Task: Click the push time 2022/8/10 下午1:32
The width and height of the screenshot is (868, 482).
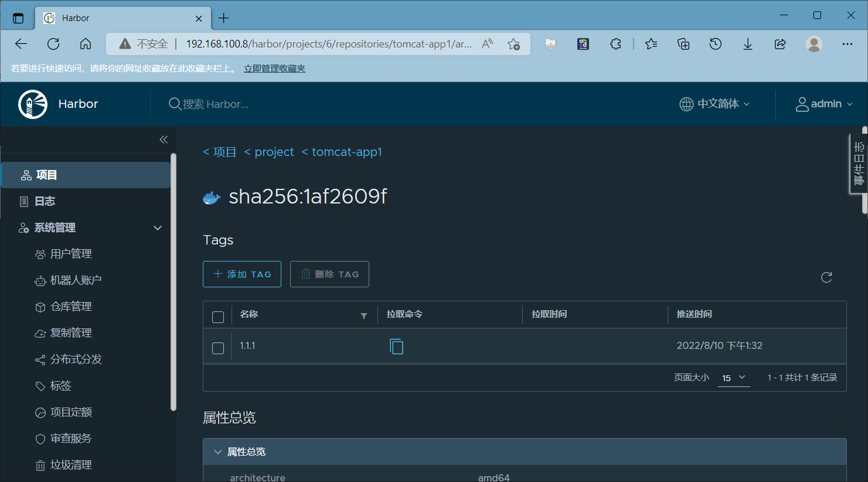Action: pyautogui.click(x=720, y=346)
